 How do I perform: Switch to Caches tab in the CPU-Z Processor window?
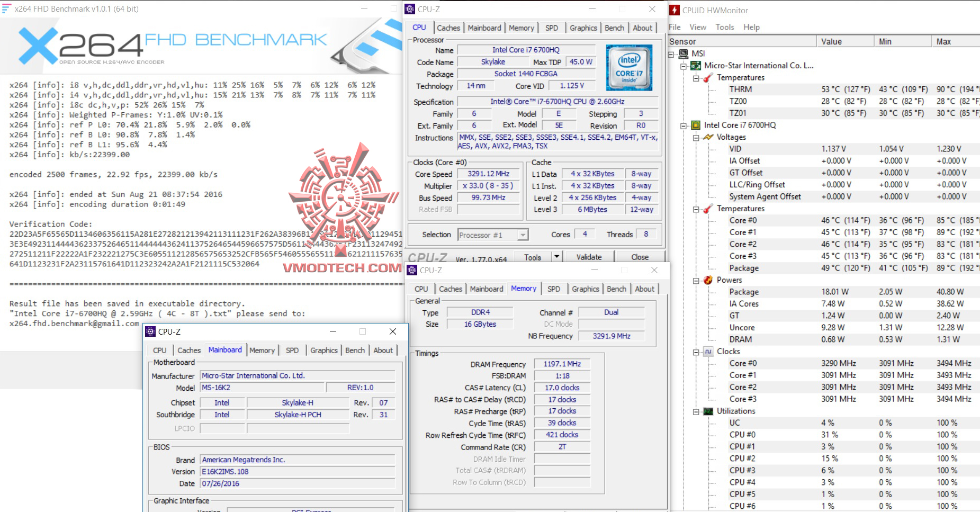point(448,28)
